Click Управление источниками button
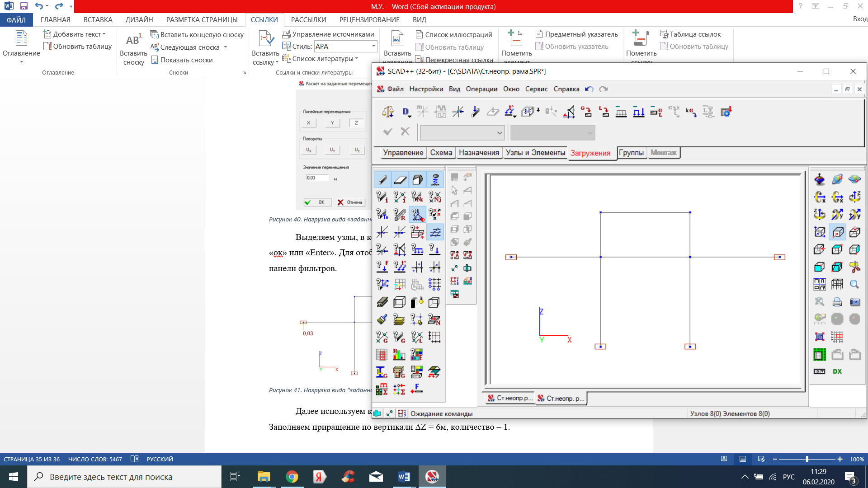 [x=328, y=34]
